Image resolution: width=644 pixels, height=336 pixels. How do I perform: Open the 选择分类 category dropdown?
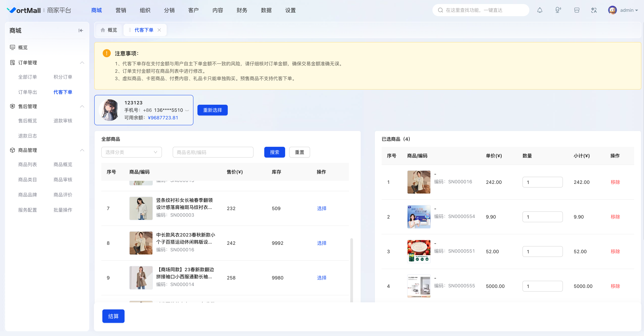pos(131,152)
